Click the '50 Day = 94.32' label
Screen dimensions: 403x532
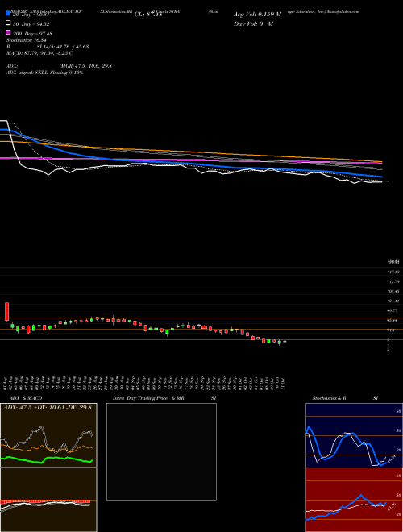(x=31, y=24)
